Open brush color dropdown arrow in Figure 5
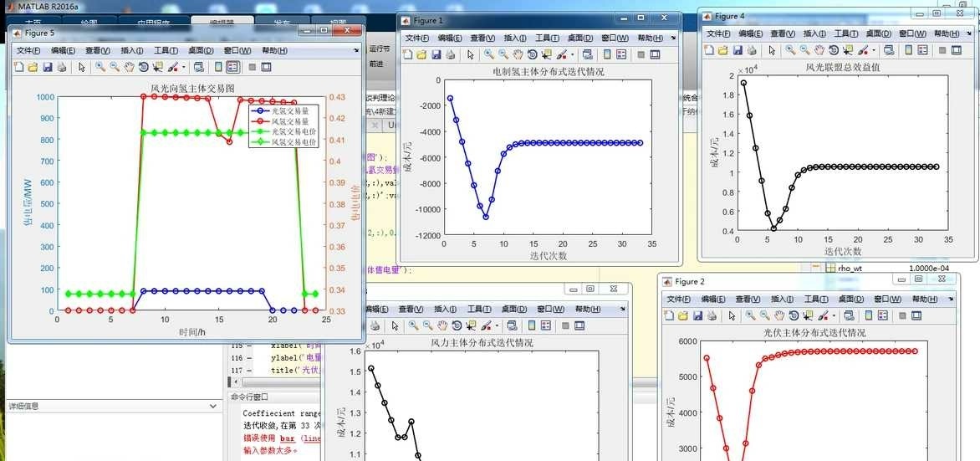This screenshot has height=461, width=980. point(184,67)
